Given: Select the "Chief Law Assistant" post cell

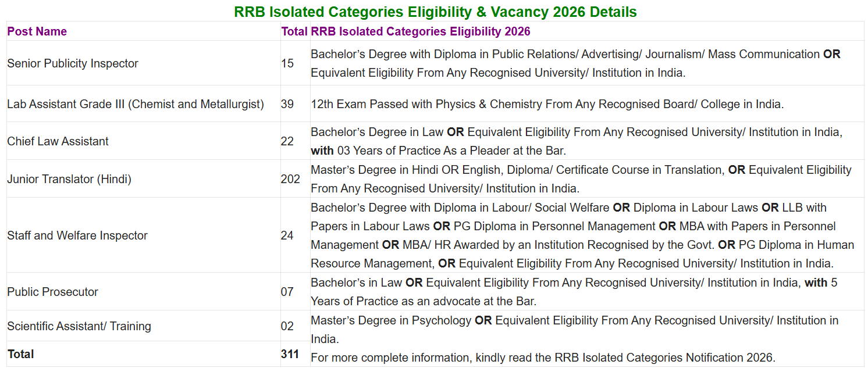Looking at the screenshot, I should tap(58, 141).
